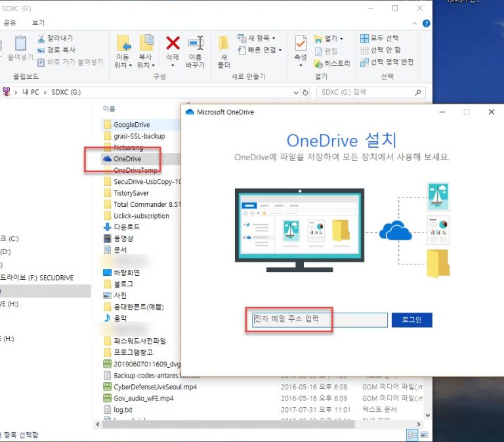Click Edit (편집) in the ribbon

[x=326, y=51]
